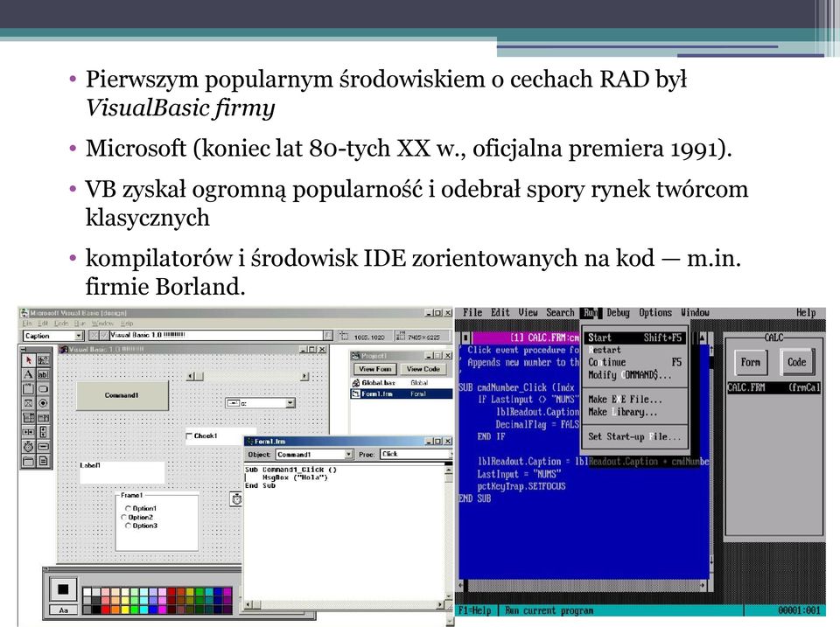840x627 pixels.
Task: Click View Code in the Project window
Action: [423, 369]
